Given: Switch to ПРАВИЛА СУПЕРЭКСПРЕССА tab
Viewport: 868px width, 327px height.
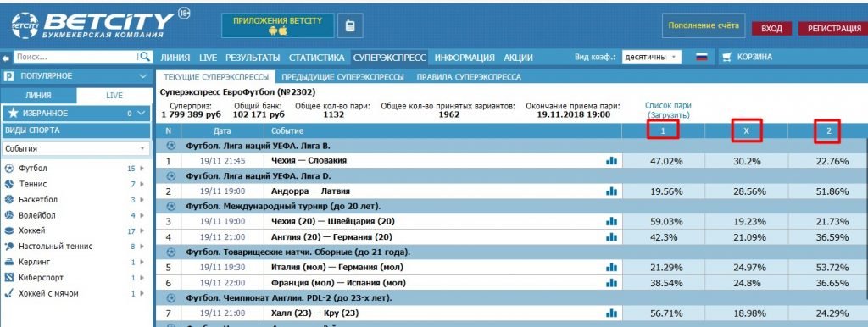Looking at the screenshot, I should pyautogui.click(x=469, y=77).
